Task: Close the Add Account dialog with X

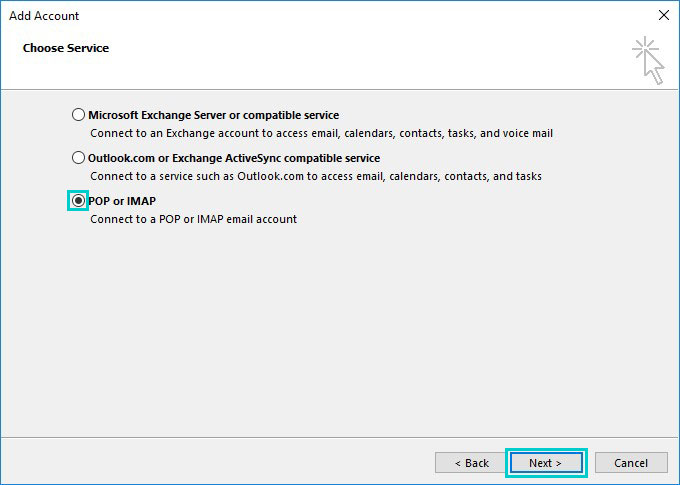Action: click(x=664, y=15)
